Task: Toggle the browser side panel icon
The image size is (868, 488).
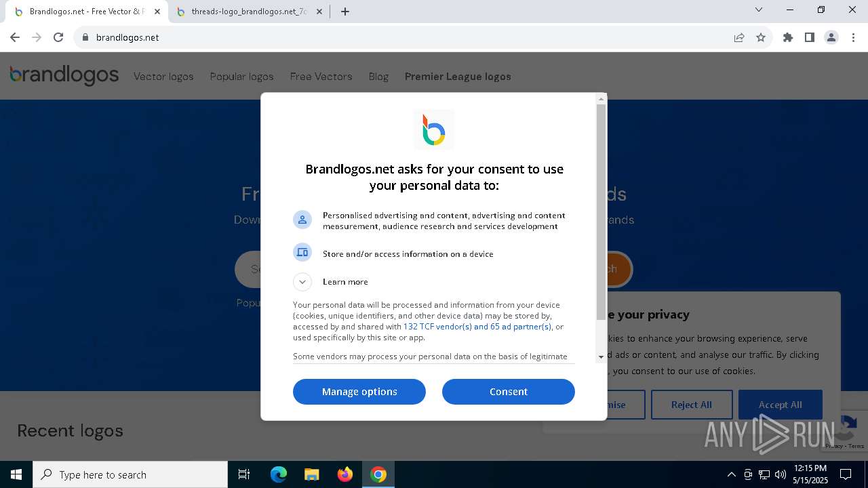Action: point(809,37)
